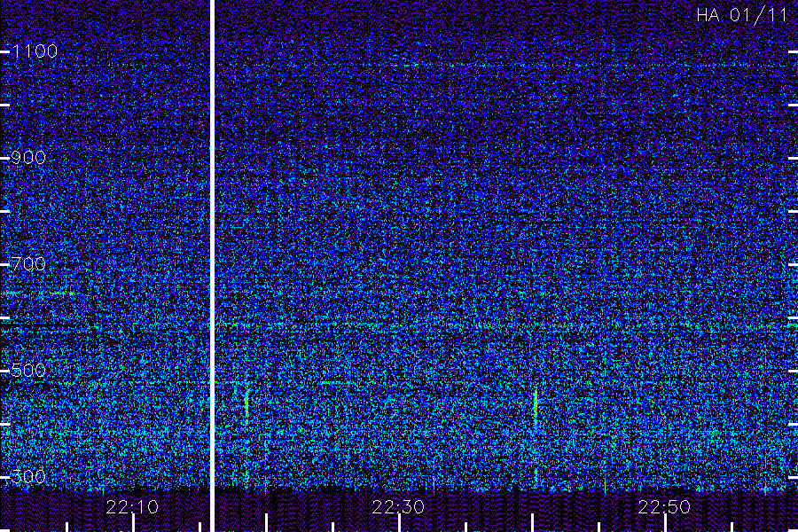This screenshot has width=798, height=532.
Task: Click the HA 01/11 station date label
Action: 741,15
